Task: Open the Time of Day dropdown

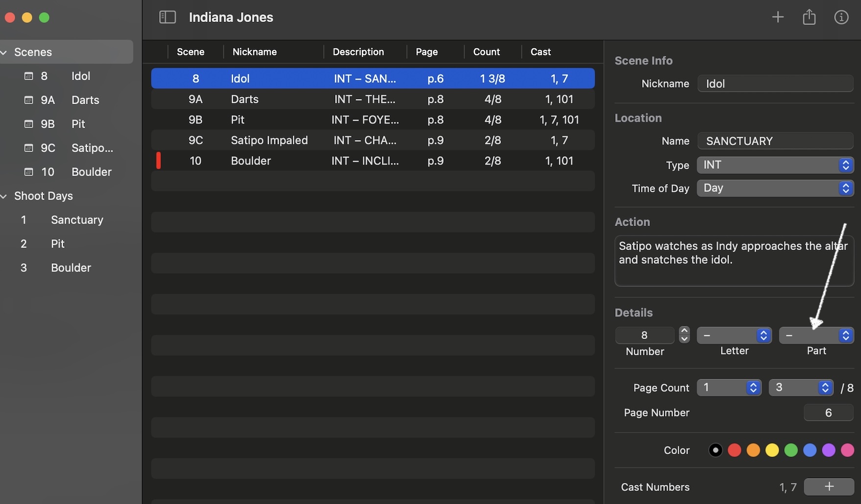Action: pyautogui.click(x=775, y=188)
